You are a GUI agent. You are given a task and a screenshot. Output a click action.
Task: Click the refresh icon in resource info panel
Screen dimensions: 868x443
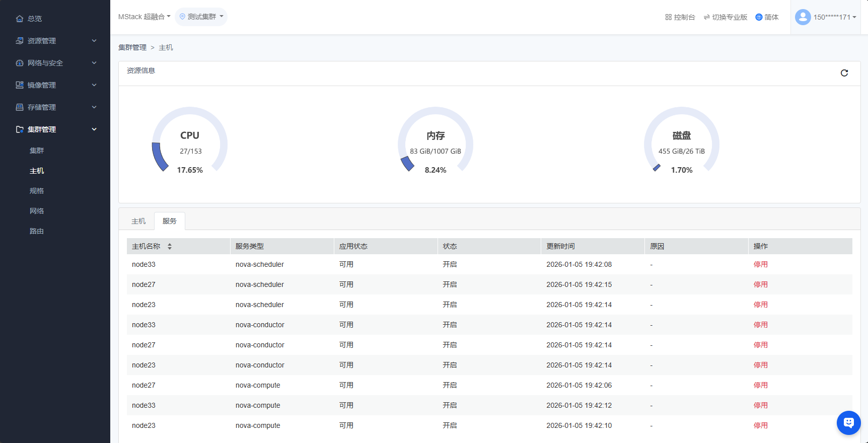click(844, 73)
